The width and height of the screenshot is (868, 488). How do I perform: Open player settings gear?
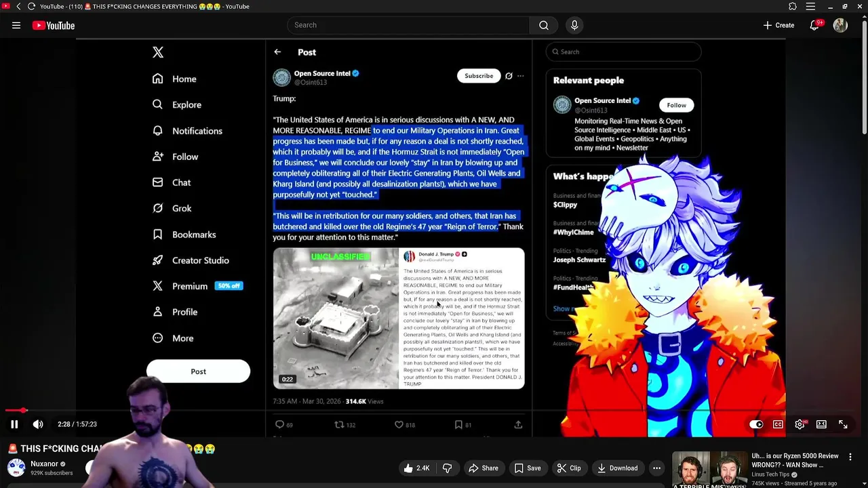(x=800, y=424)
